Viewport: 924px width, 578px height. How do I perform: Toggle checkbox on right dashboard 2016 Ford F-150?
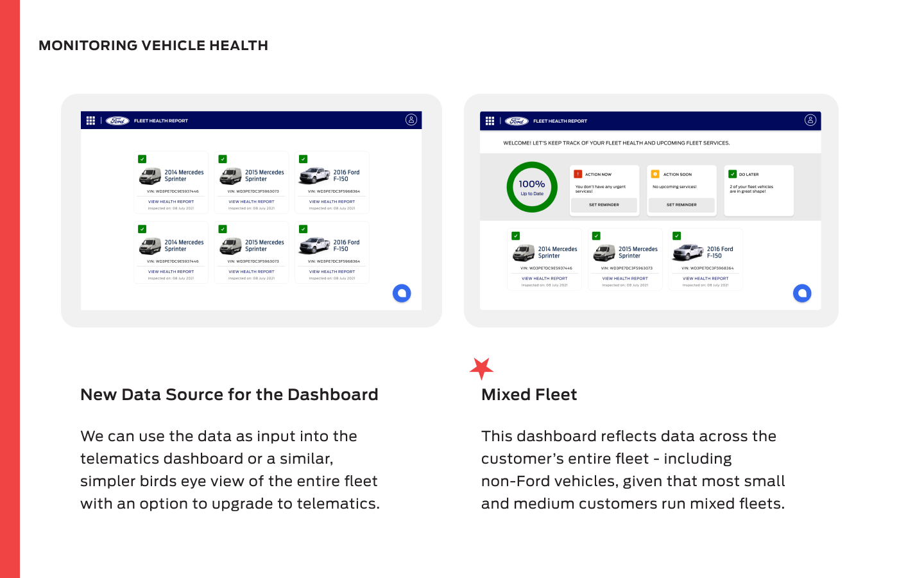(x=676, y=236)
